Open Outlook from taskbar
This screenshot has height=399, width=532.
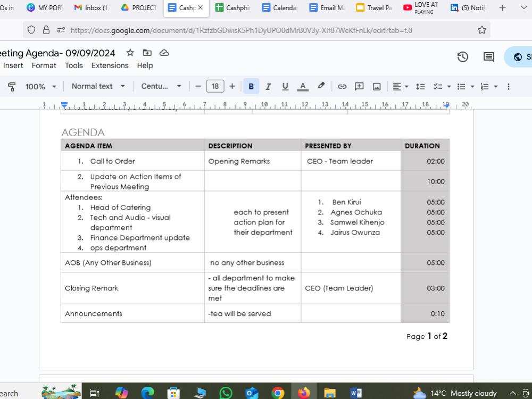[x=252, y=393]
